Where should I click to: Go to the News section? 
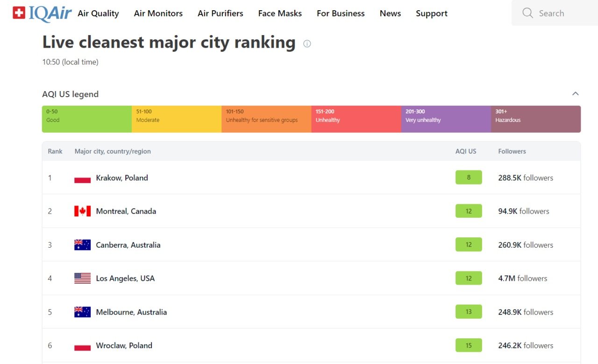[390, 14]
